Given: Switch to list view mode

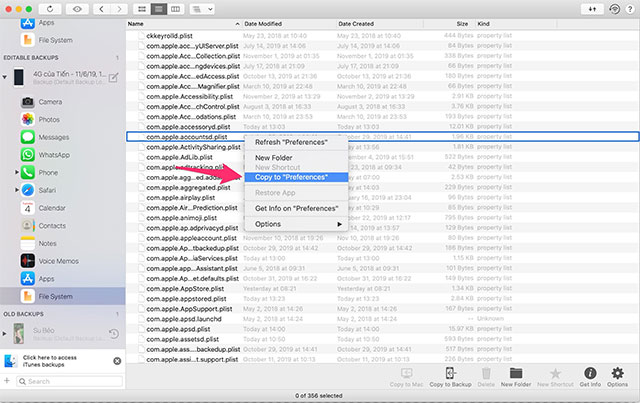Looking at the screenshot, I should point(158,9).
